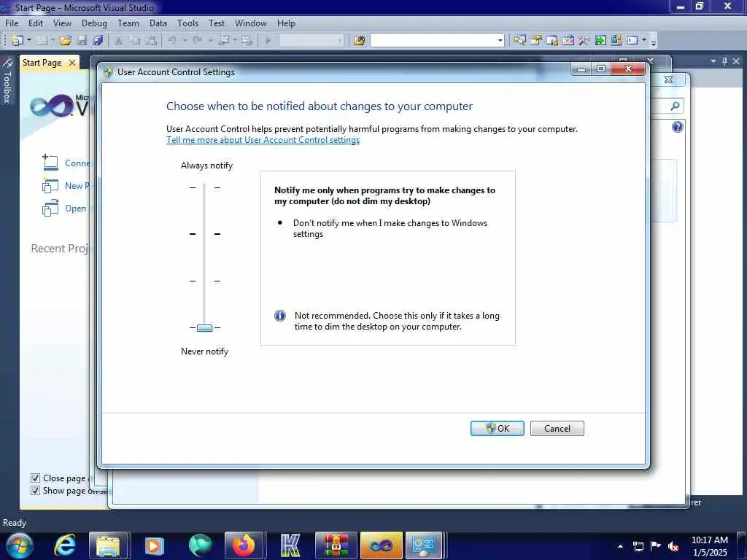
Task: Close the Start Page tab with its X
Action: [x=72, y=63]
